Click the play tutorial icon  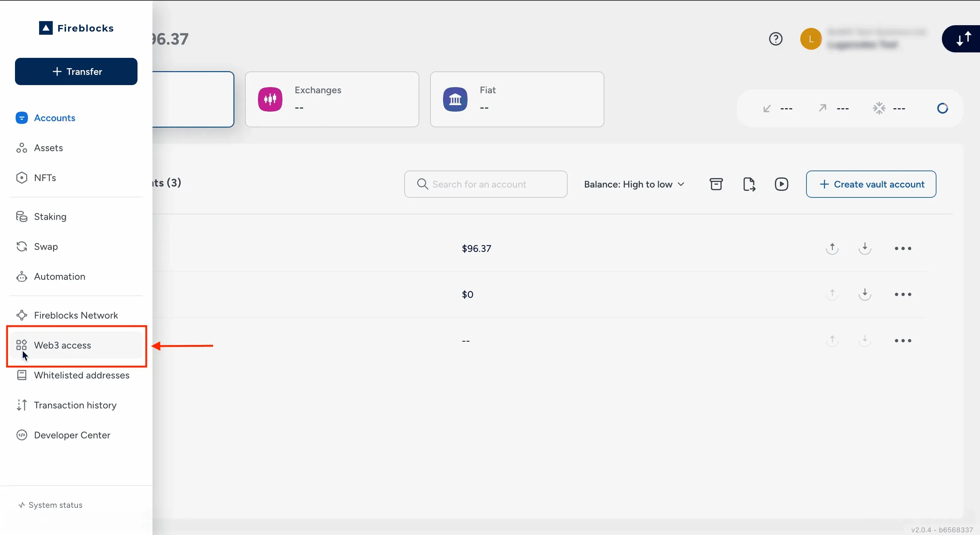pyautogui.click(x=781, y=184)
